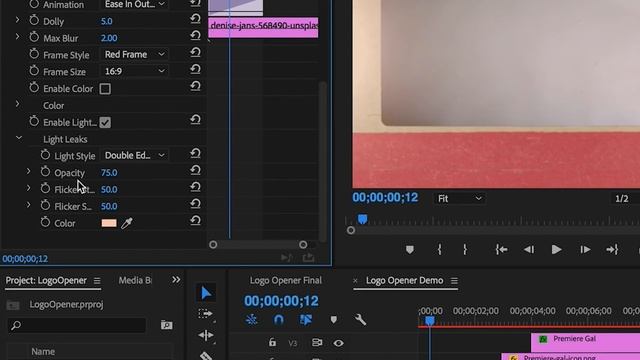
Task: Toggle V3 sync lock
Action: pyautogui.click(x=317, y=342)
